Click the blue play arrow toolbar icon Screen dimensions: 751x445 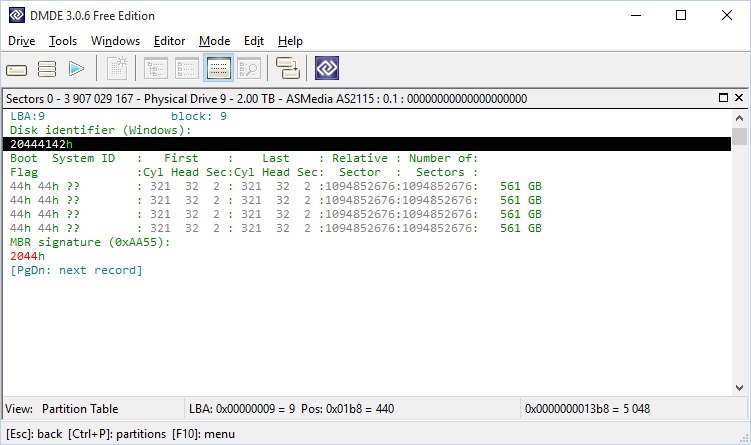76,69
